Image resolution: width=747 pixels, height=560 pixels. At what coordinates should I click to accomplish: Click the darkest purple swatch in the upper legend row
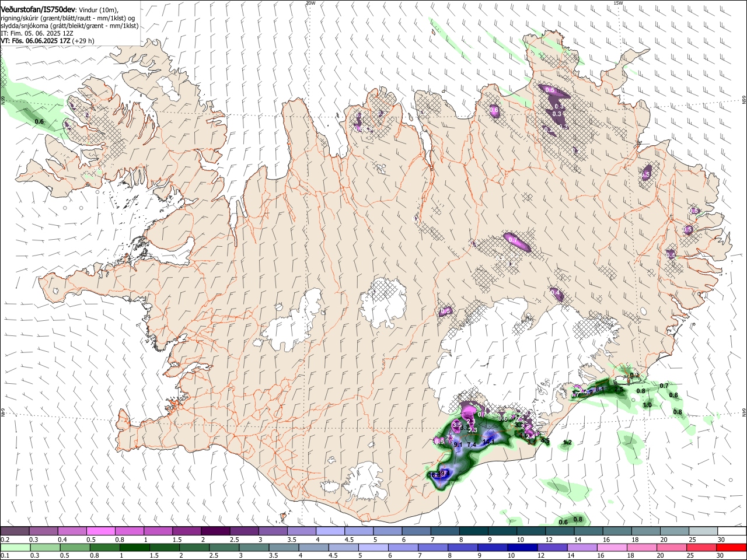[x=215, y=531]
